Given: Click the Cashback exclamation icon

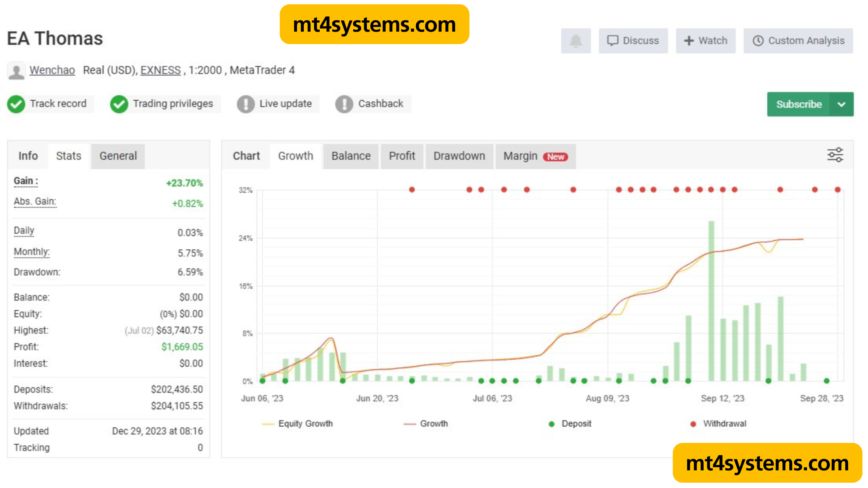Looking at the screenshot, I should 344,104.
